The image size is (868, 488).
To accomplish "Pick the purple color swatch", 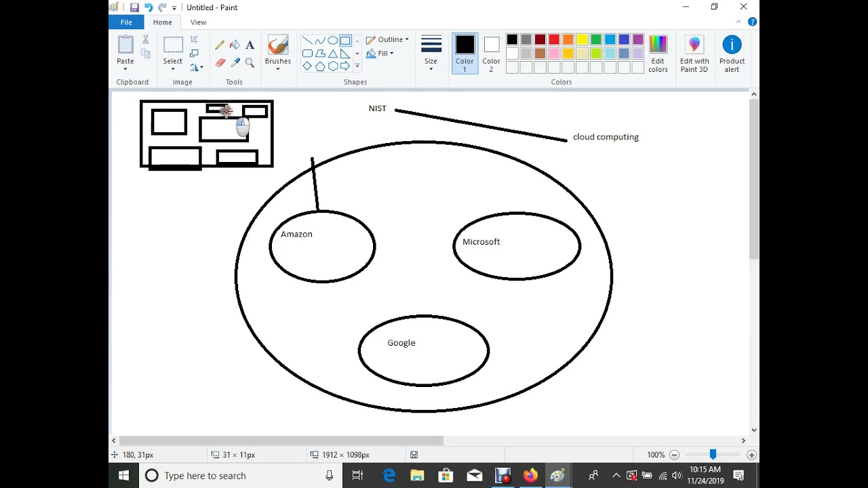I will tap(638, 39).
